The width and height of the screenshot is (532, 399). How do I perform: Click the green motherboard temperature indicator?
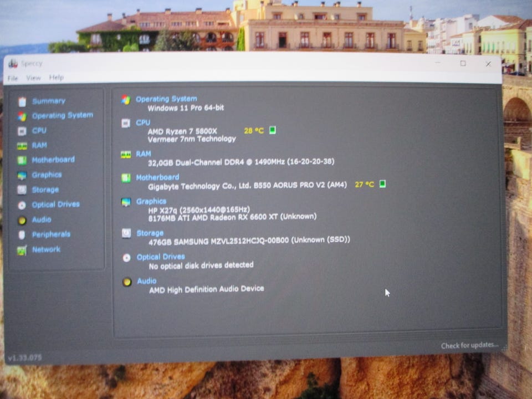point(382,184)
